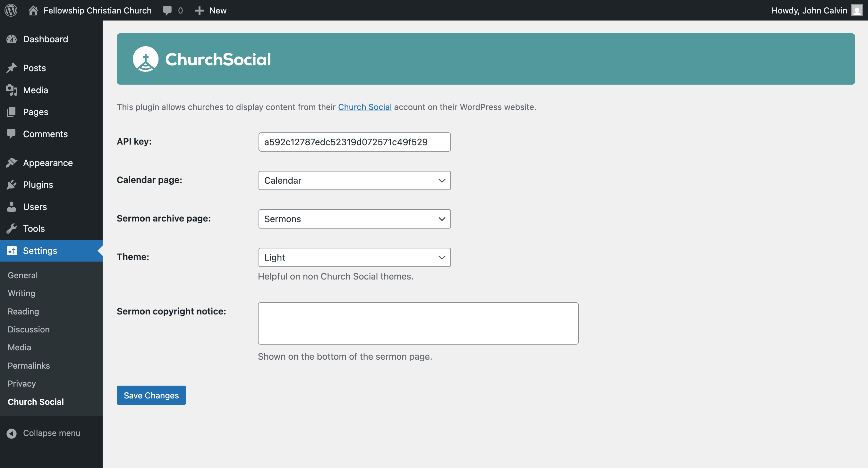Focus the Sermon copyright notice textarea
Screen dimensions: 868x468
(x=418, y=323)
